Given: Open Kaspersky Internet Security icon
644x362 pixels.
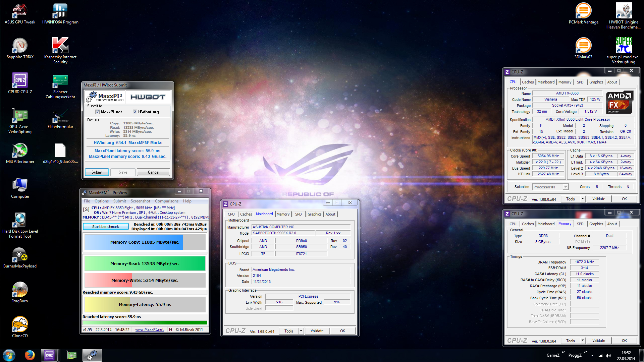Looking at the screenshot, I should [60, 51].
